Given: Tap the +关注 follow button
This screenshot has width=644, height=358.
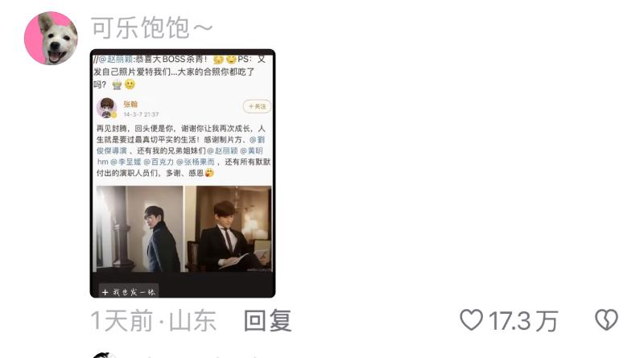Looking at the screenshot, I should click(x=257, y=106).
